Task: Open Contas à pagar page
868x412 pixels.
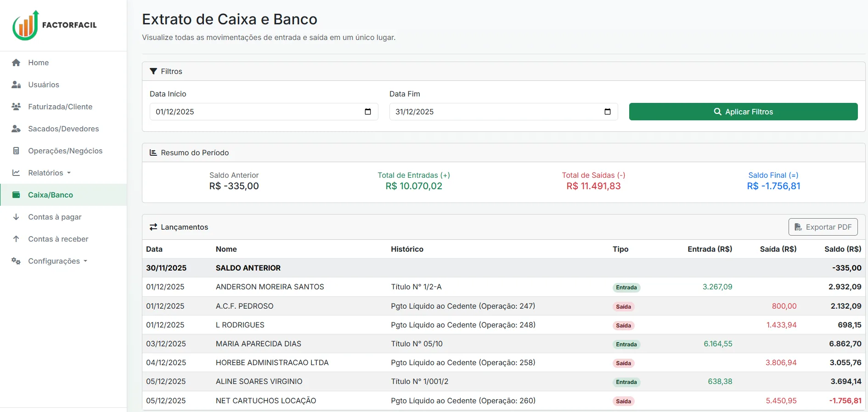Action: pos(63,217)
